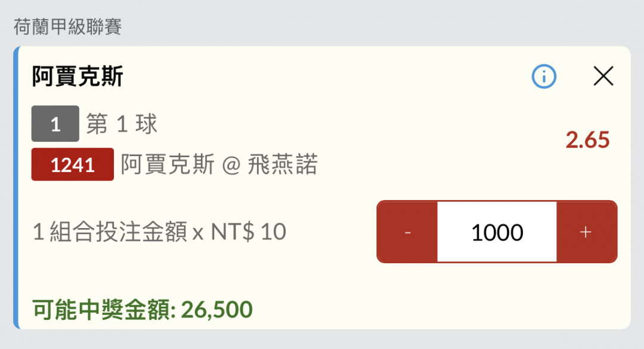Image resolution: width=644 pixels, height=349 pixels.
Task: Click the blue accent bar on the bet card
Action: pos(16,188)
